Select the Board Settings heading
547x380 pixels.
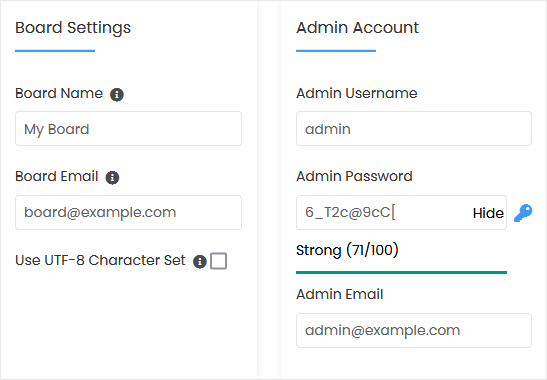point(73,28)
